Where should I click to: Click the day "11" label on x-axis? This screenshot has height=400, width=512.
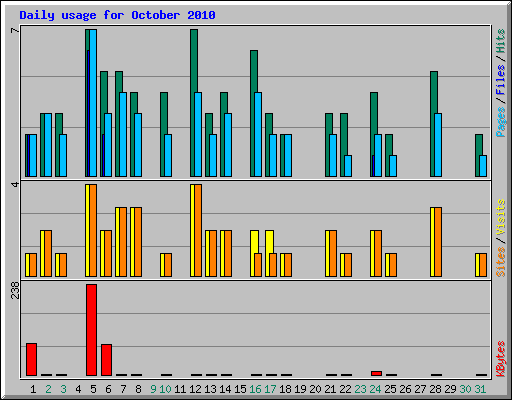pyautogui.click(x=180, y=389)
